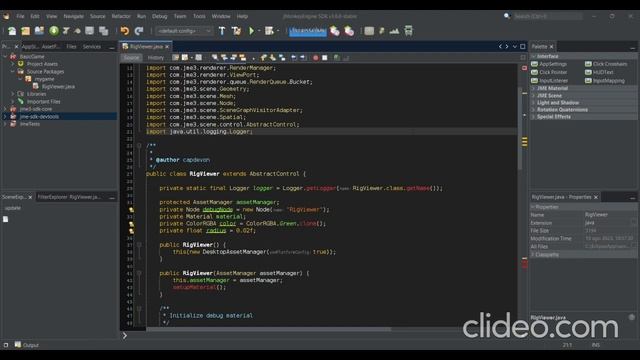Collapse the Source Packages node
This screenshot has height=360, width=640.
(13, 71)
